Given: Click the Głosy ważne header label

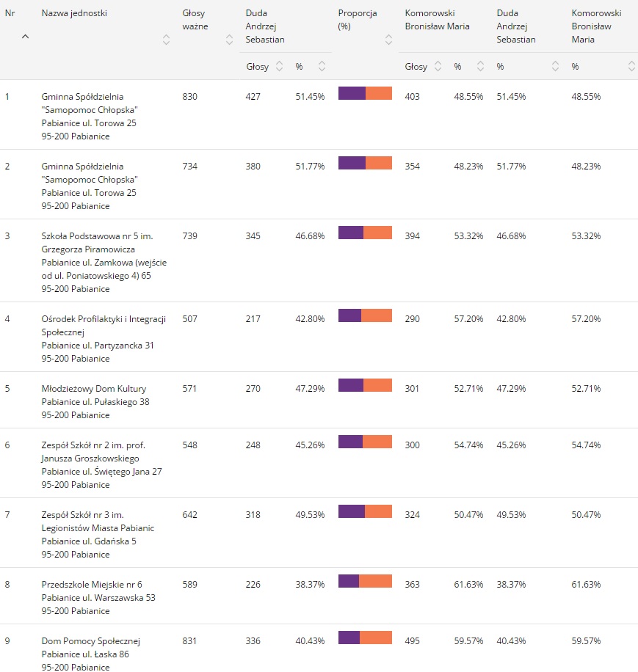Looking at the screenshot, I should pyautogui.click(x=195, y=20).
